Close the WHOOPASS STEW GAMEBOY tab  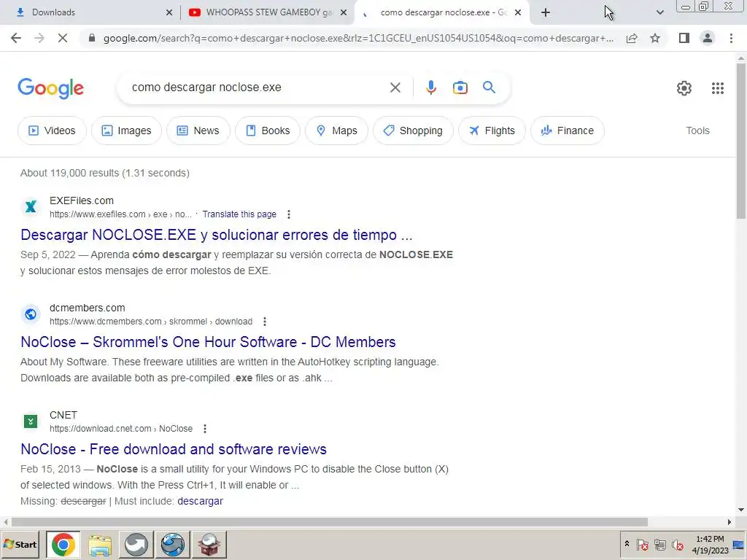(344, 12)
